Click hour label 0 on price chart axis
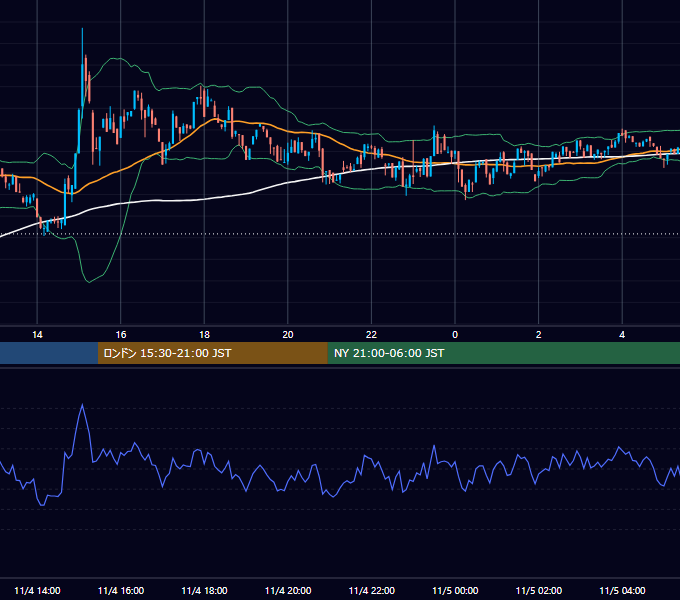Viewport: 680px width, 600px height. coord(455,335)
